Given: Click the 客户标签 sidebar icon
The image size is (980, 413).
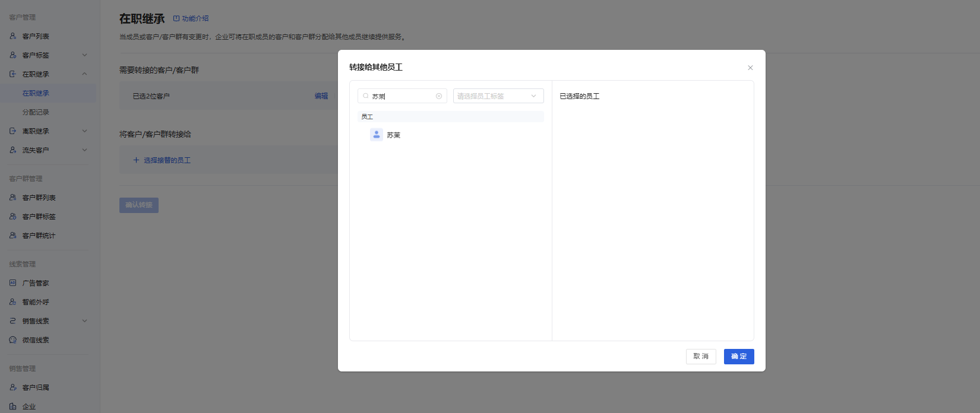Looking at the screenshot, I should (x=13, y=55).
